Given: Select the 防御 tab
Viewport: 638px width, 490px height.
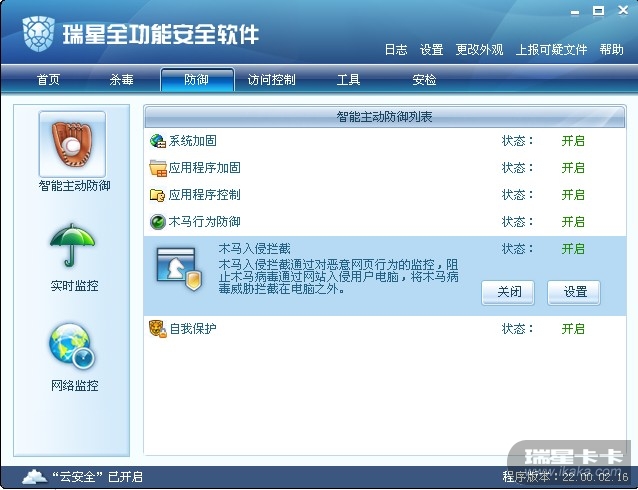Looking at the screenshot, I should (x=197, y=79).
